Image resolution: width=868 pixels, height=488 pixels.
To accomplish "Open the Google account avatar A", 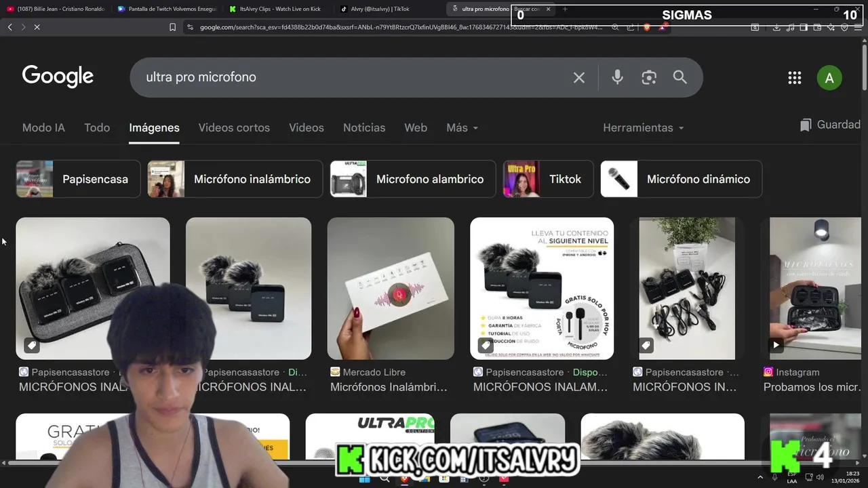I will 829,78.
